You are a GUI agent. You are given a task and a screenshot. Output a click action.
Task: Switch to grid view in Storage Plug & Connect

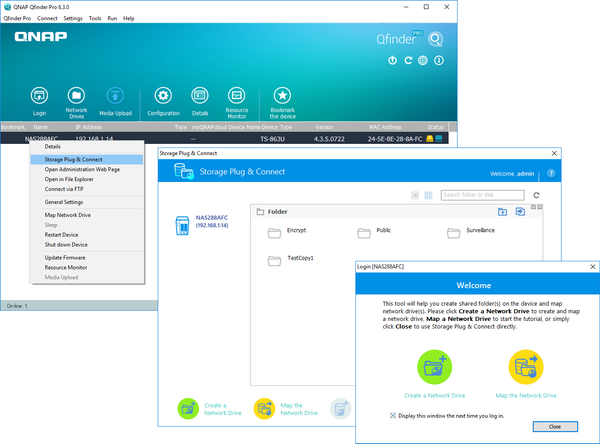click(428, 196)
